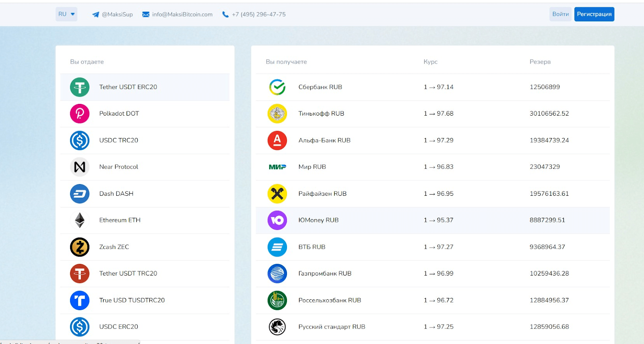Click the Тинькофф yellow crest logo

[277, 114]
